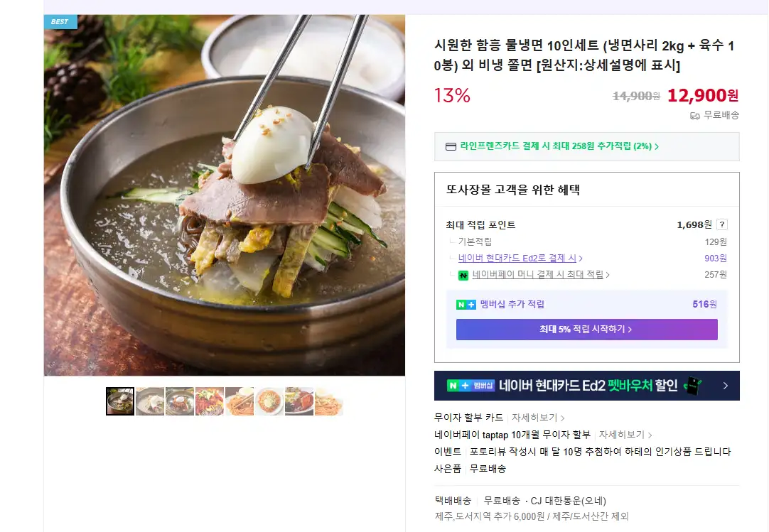
Task: Open the 네이버 현대카드 Ed2 banner arrow
Action: tap(726, 386)
